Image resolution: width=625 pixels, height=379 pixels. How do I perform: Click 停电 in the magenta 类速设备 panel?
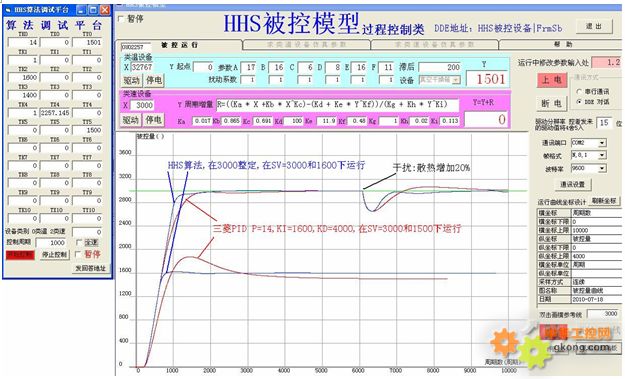153,120
